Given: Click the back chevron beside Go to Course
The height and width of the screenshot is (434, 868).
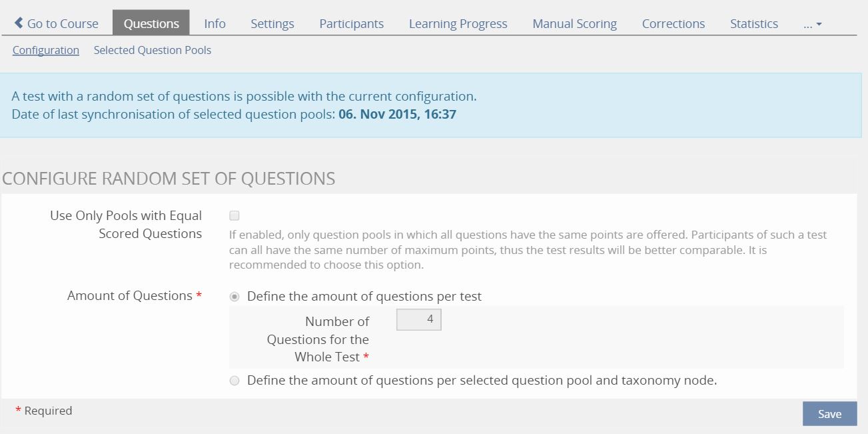Looking at the screenshot, I should click(x=19, y=23).
